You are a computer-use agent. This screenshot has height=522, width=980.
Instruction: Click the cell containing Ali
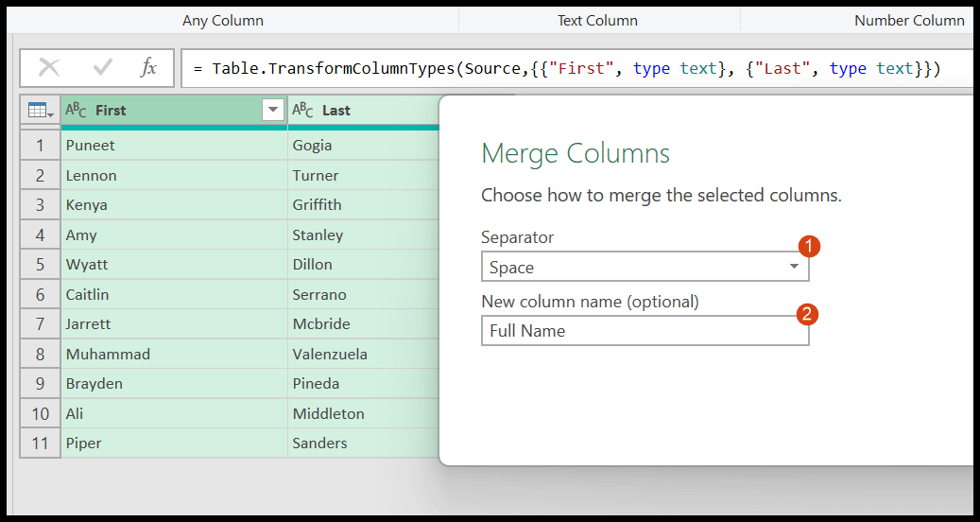tap(174, 413)
